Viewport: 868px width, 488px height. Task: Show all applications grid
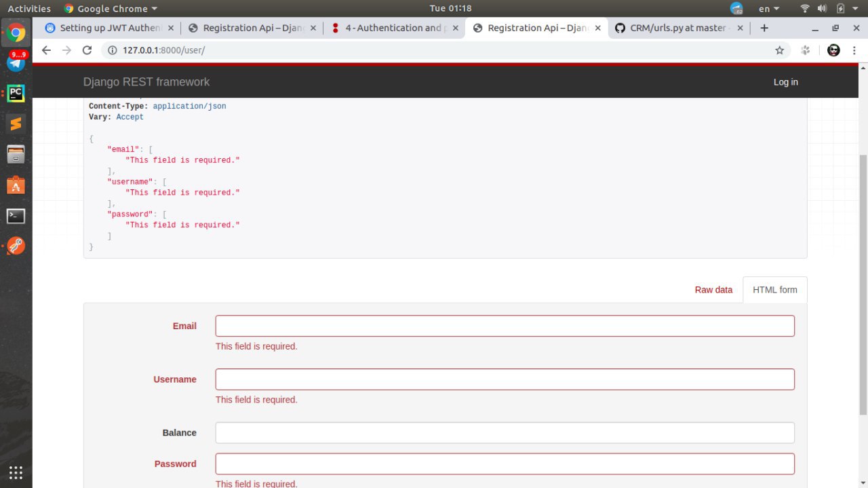click(16, 472)
